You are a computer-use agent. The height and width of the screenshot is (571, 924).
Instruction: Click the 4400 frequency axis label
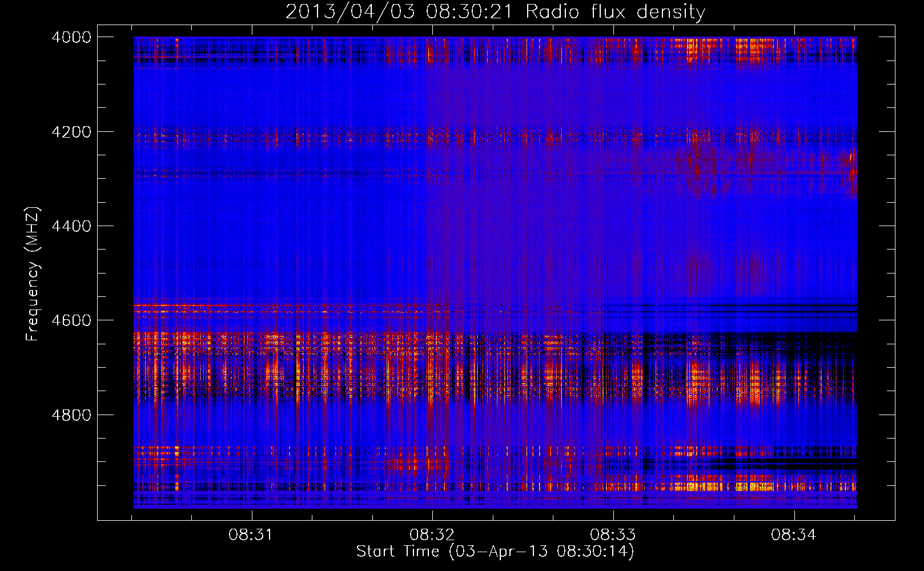71,226
